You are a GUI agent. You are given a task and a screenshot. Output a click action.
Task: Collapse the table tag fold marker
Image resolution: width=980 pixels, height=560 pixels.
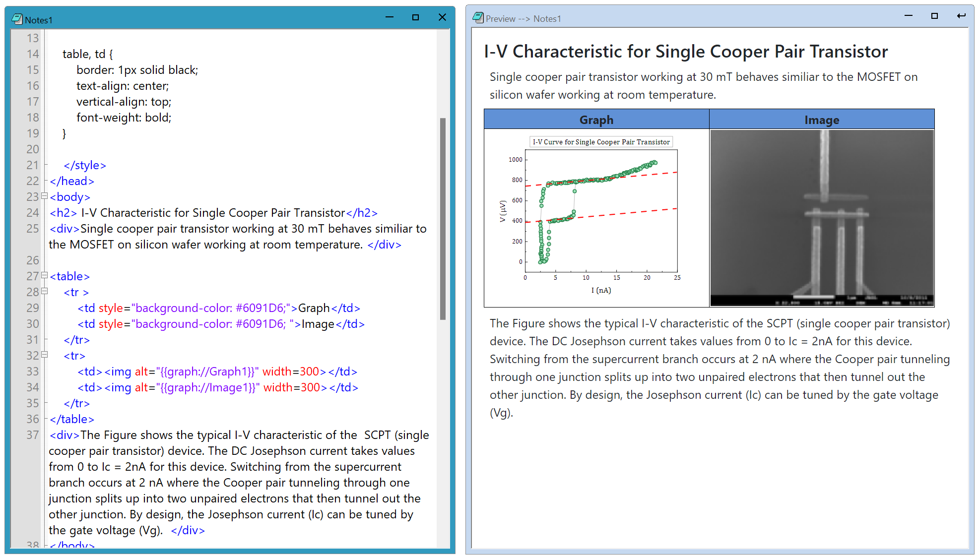tap(45, 276)
